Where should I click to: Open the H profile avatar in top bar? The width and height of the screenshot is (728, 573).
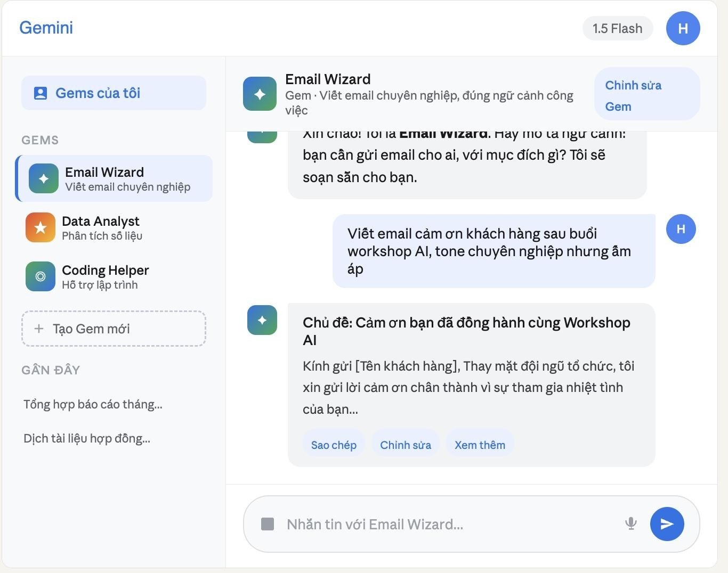pyautogui.click(x=683, y=29)
